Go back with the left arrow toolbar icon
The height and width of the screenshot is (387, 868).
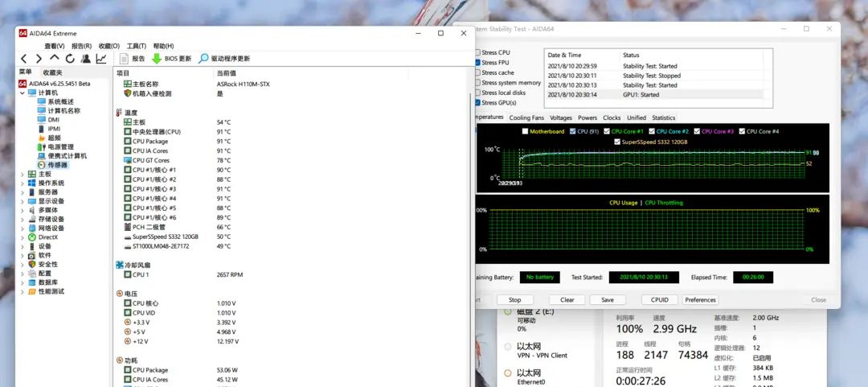pyautogui.click(x=24, y=59)
